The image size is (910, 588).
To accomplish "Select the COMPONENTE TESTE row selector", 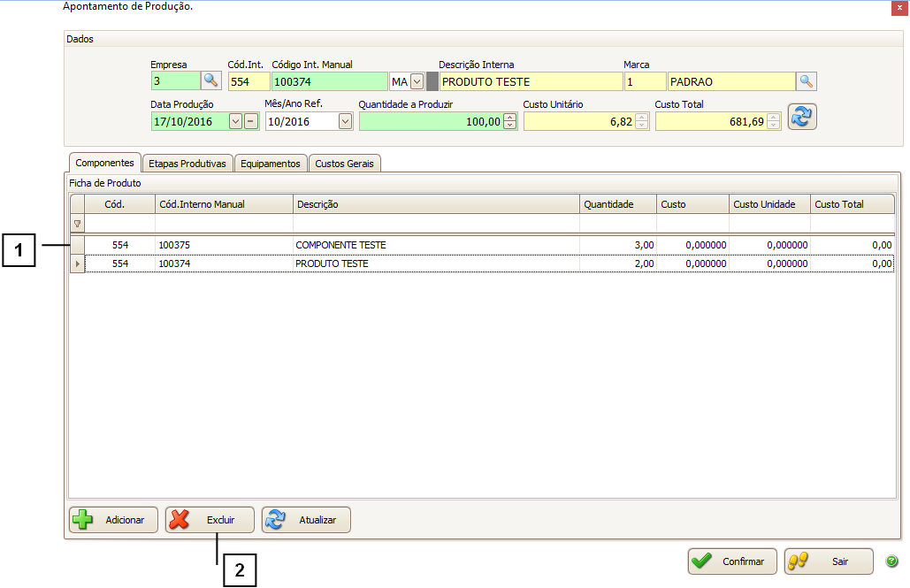I will click(x=77, y=245).
